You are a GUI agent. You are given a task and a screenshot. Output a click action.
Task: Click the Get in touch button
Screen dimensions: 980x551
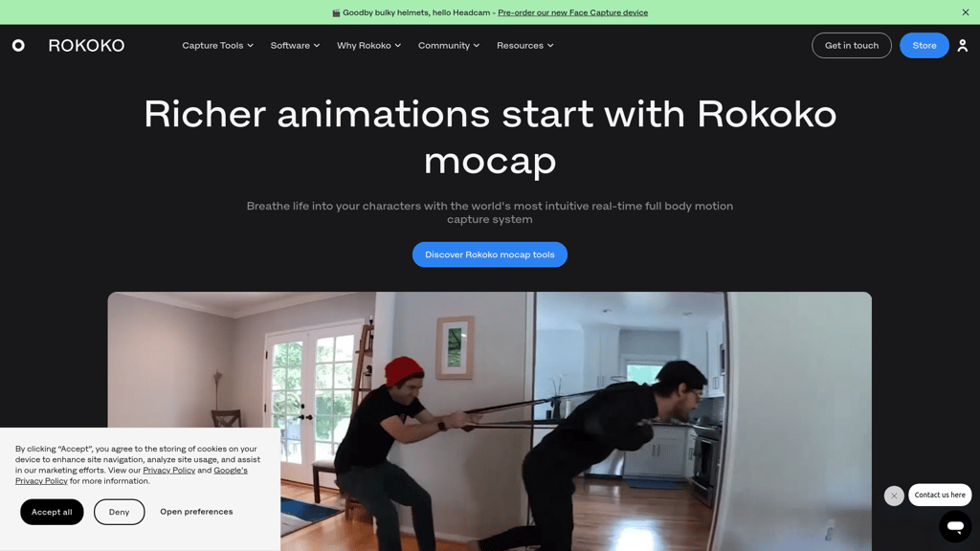pos(851,46)
